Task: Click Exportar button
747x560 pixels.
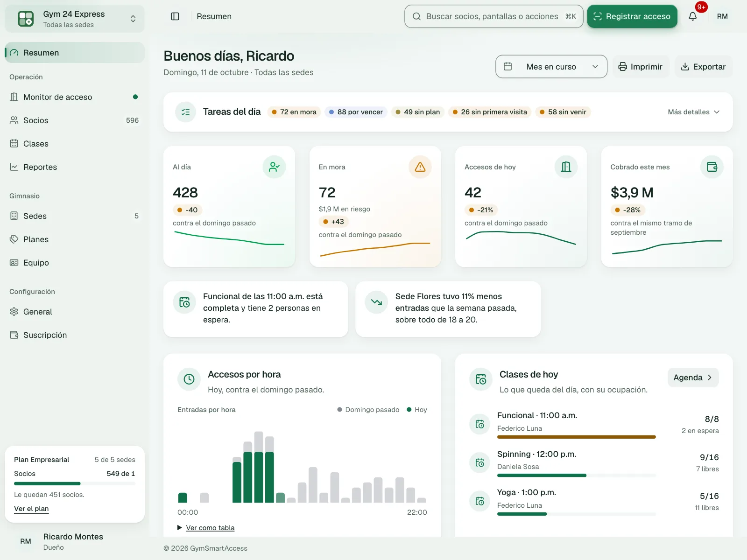Action: coord(704,67)
